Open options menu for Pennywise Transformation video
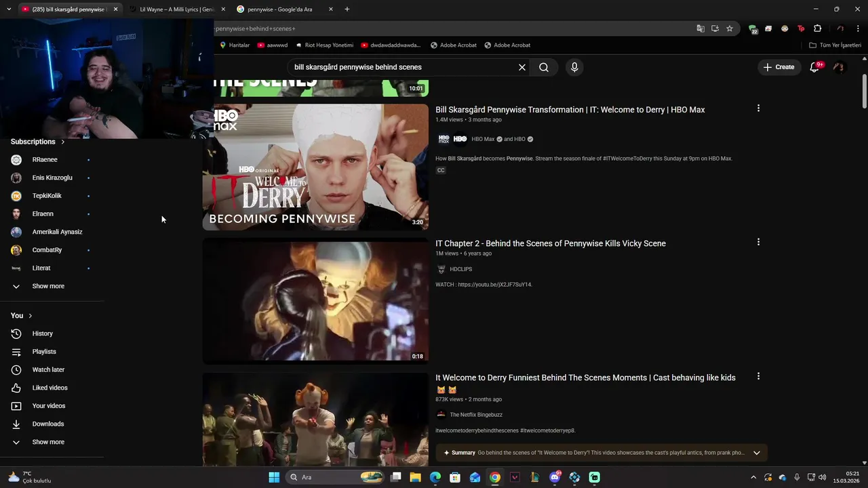Viewport: 868px width, 488px height. pos(758,108)
